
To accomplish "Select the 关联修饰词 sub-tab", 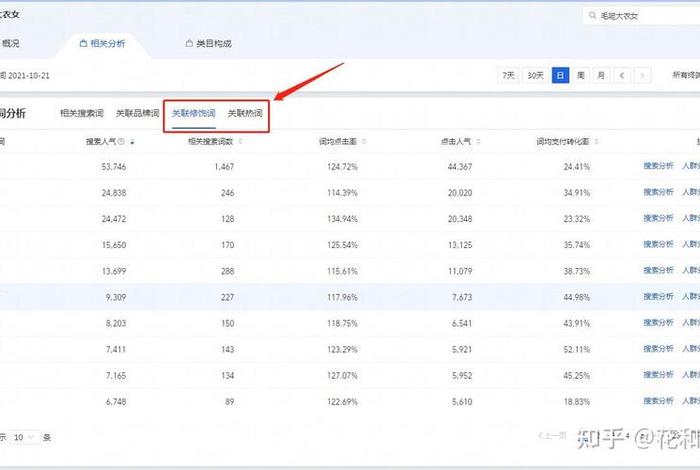I will 194,113.
